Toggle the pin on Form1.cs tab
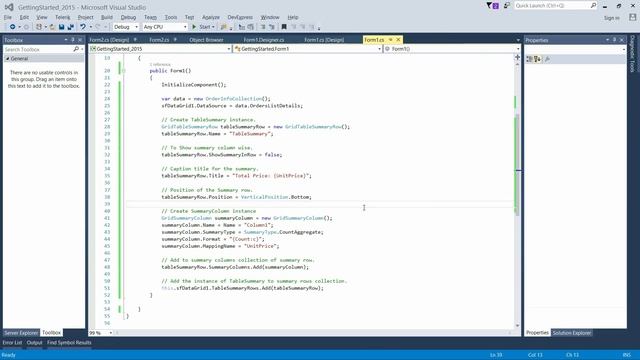This screenshot has height=360, width=640. coord(391,40)
